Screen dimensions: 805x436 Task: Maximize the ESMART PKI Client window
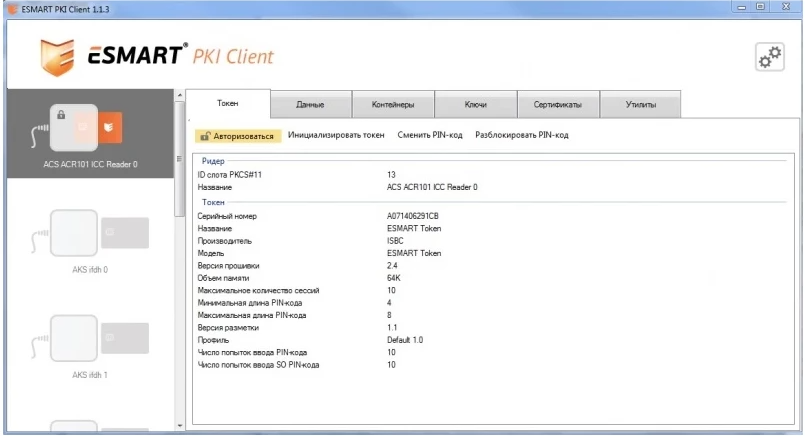(761, 7)
